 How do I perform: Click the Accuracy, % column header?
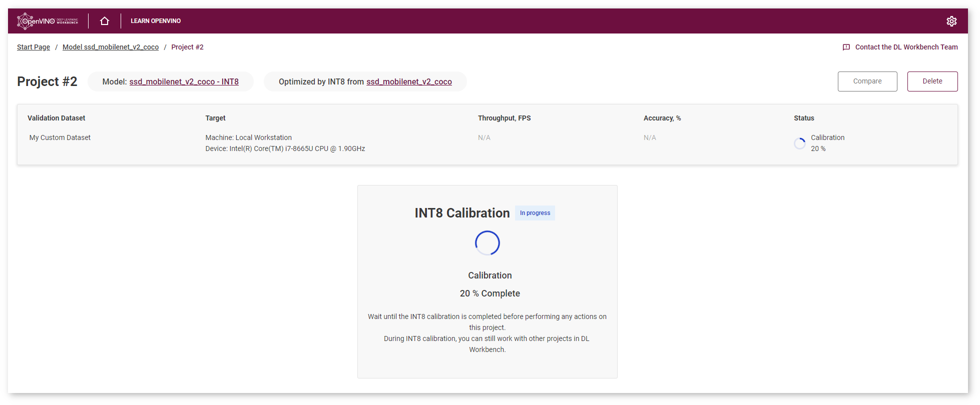[662, 118]
